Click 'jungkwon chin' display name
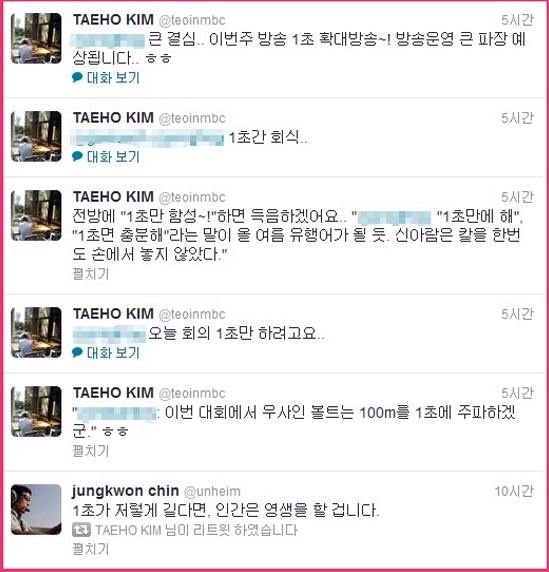Image resolution: width=549 pixels, height=572 pixels. click(125, 491)
